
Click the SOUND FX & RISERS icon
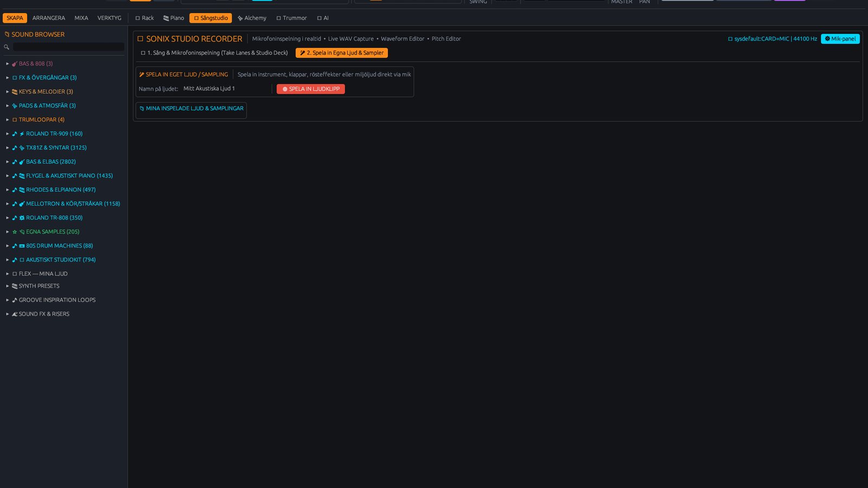[15, 314]
